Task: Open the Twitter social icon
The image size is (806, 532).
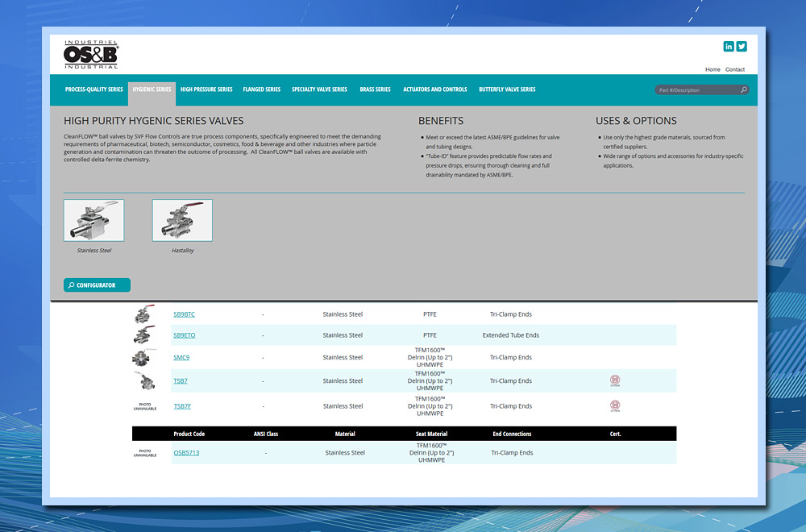Action: point(742,46)
